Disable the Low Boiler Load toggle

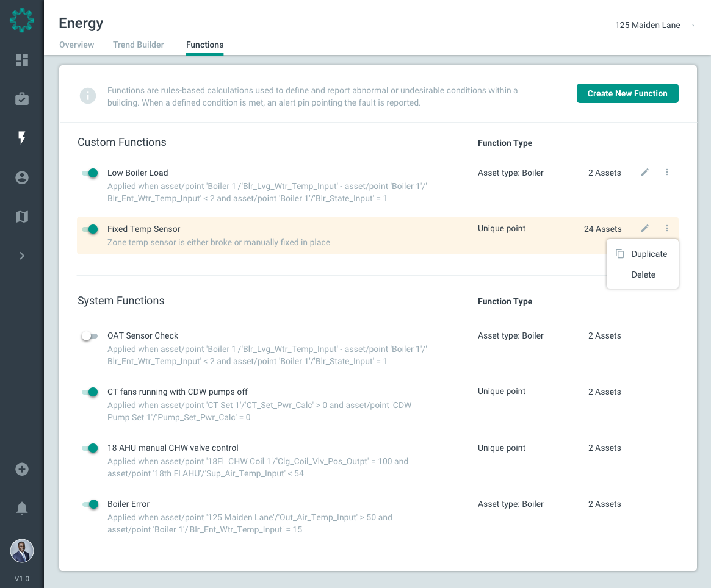90,173
